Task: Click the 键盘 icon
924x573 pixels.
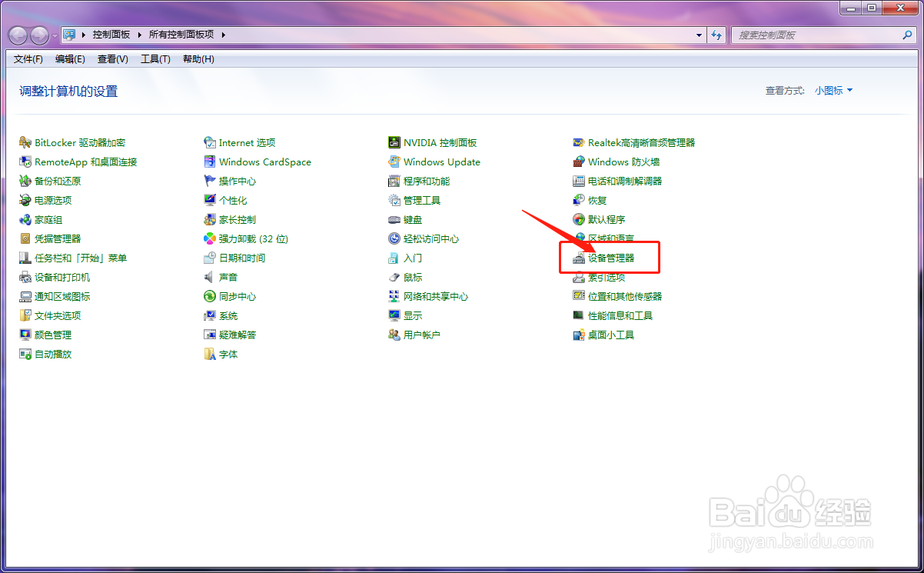Action: tap(394, 219)
